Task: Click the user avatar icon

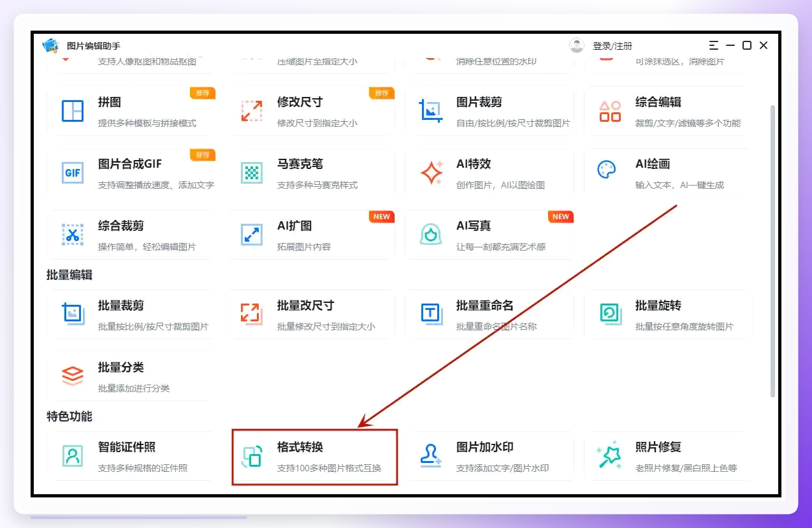Action: (x=577, y=45)
